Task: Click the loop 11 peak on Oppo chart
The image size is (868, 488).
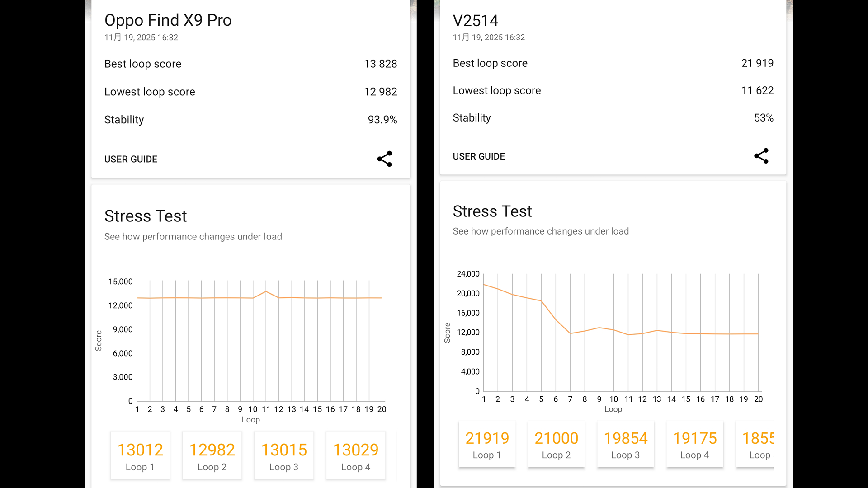Action: click(266, 291)
